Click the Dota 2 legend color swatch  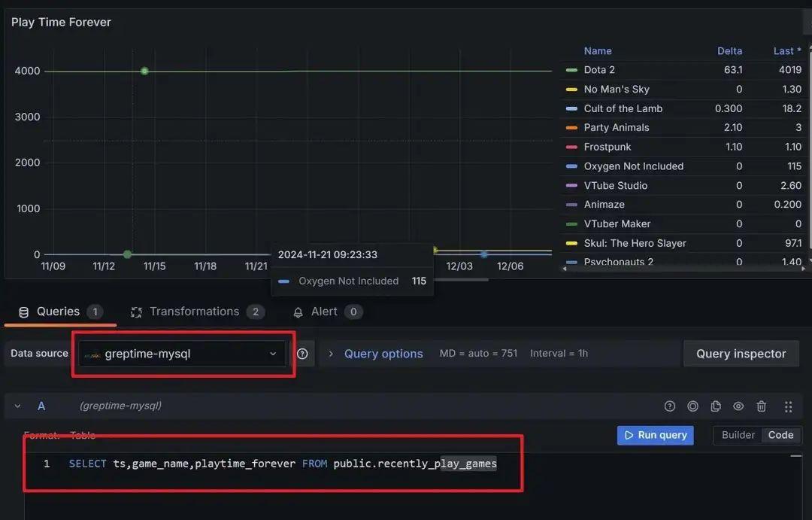point(571,70)
